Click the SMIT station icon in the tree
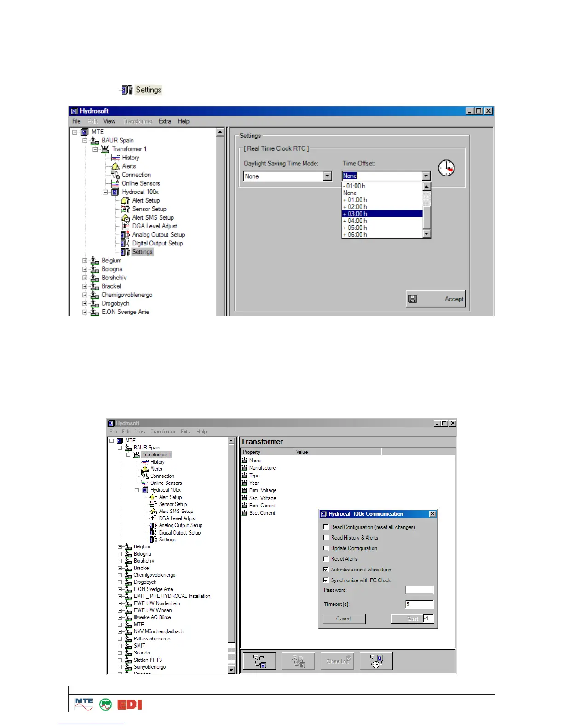The image size is (563, 728). (128, 646)
